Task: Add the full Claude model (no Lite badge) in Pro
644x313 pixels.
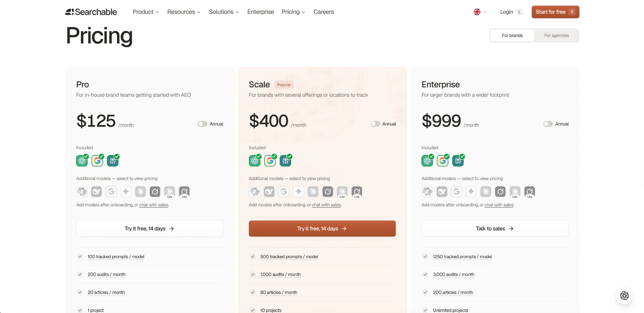Action: click(x=140, y=191)
